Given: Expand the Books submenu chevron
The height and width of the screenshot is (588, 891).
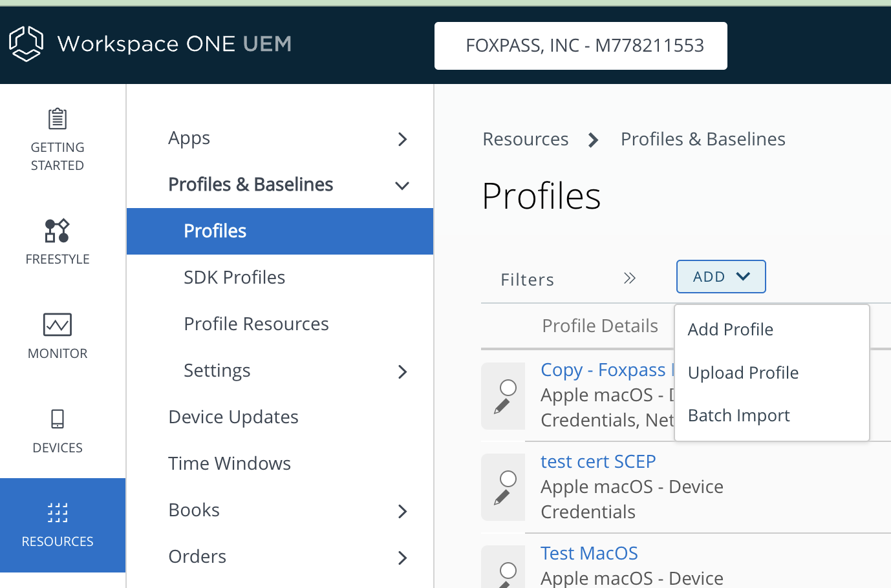Looking at the screenshot, I should pyautogui.click(x=402, y=511).
